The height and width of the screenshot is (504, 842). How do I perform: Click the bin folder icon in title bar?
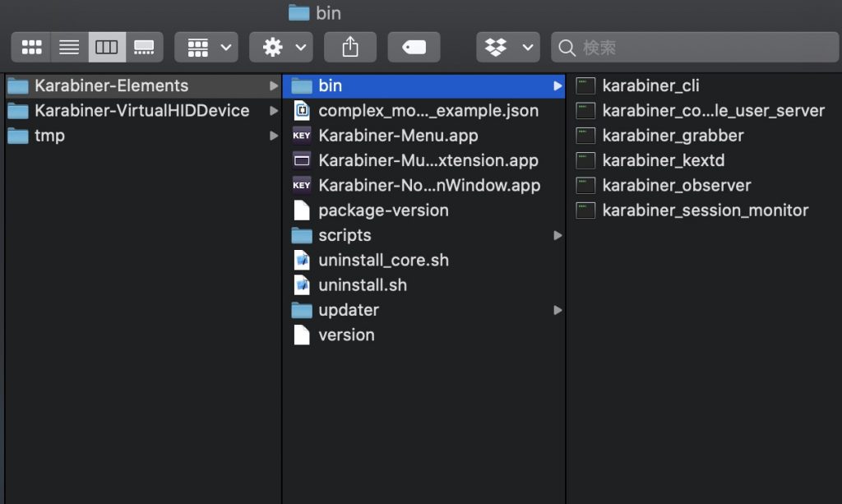pyautogui.click(x=299, y=13)
